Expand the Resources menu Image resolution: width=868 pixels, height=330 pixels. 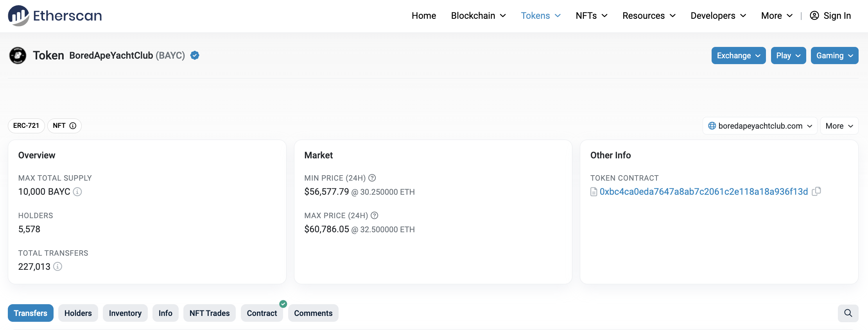(649, 16)
